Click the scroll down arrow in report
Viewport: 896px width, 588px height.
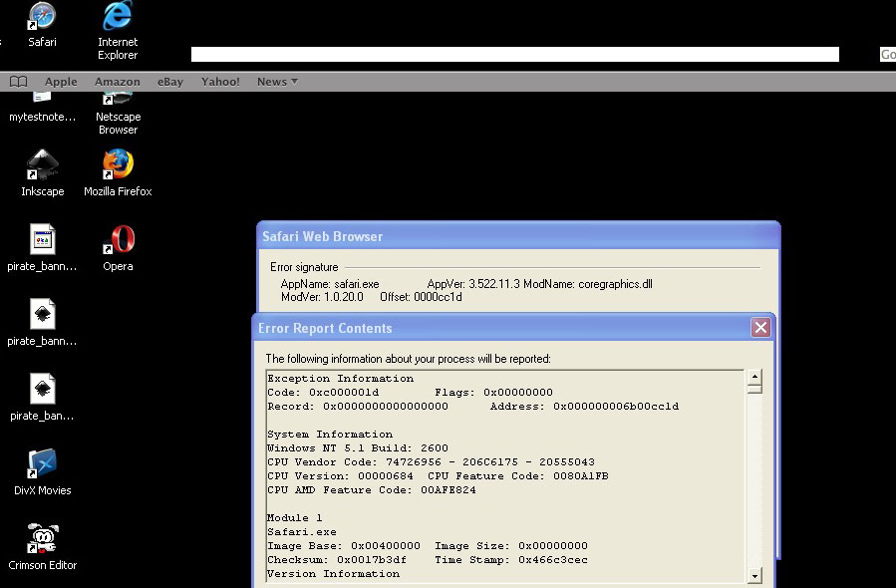tap(754, 575)
